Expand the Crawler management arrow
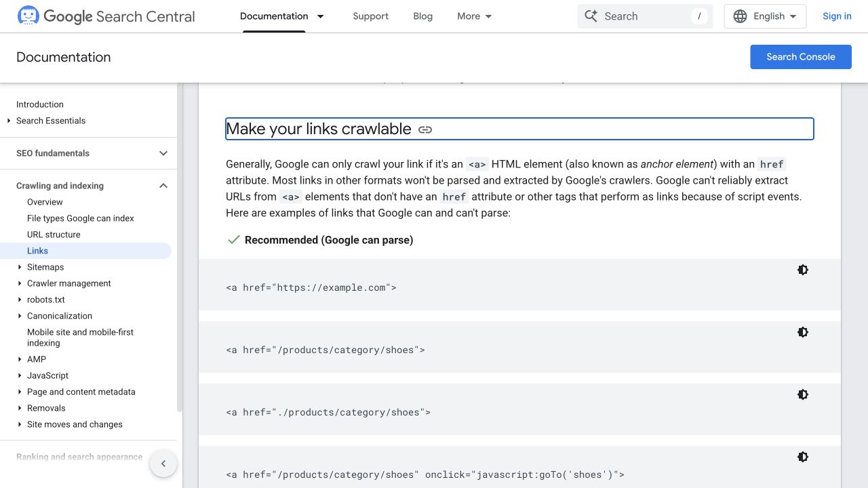Screen dimensions: 868x488 pyautogui.click(x=20, y=283)
